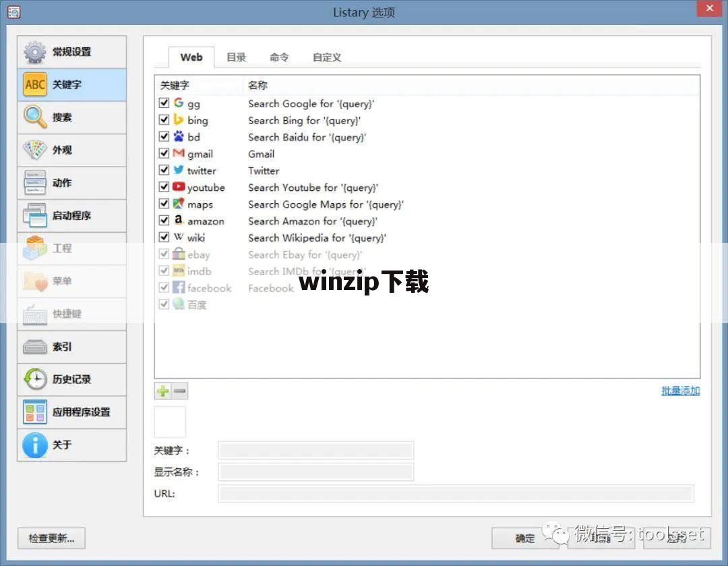Open the 搜索 search section
728x566 pixels.
pyautogui.click(x=71, y=117)
